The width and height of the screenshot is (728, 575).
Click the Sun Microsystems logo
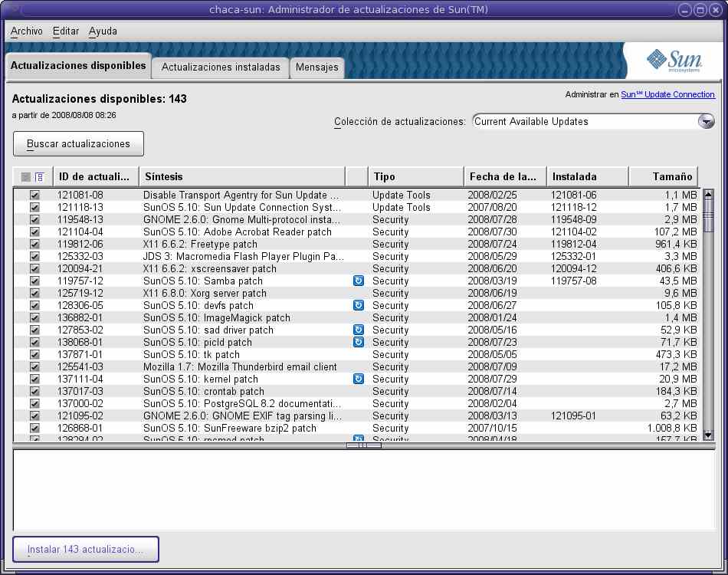(x=674, y=61)
